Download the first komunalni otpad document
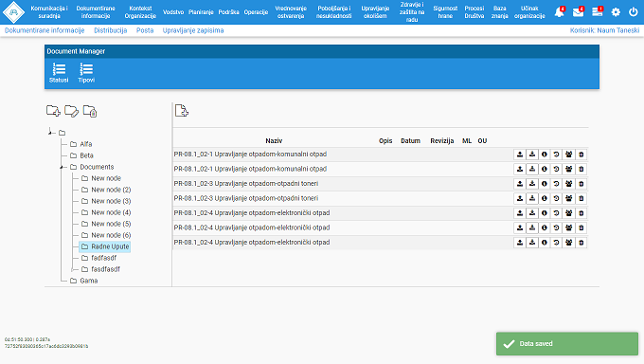644x364 pixels. click(x=532, y=155)
